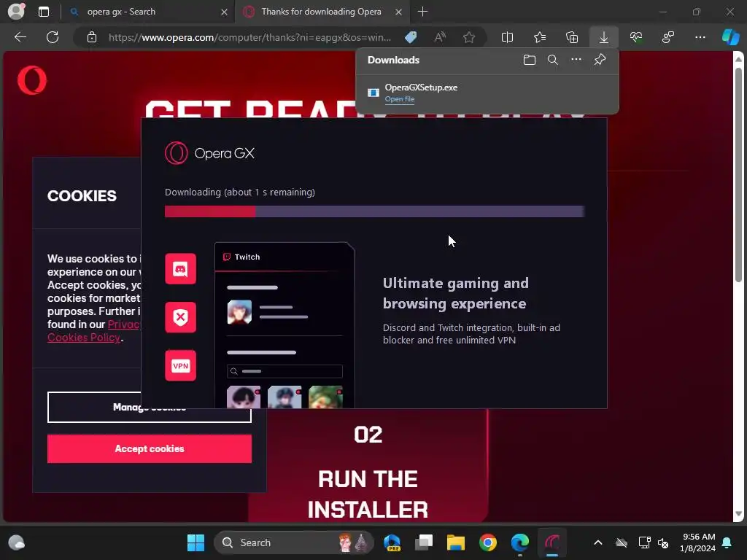Image resolution: width=747 pixels, height=560 pixels.
Task: Click the Opera logo on the webpage
Action: pyautogui.click(x=32, y=80)
